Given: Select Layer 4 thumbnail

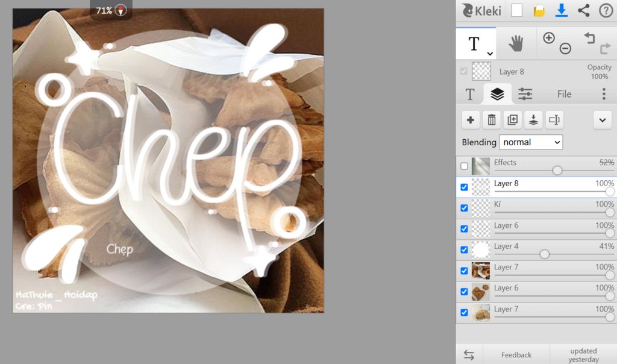Looking at the screenshot, I should tap(480, 250).
